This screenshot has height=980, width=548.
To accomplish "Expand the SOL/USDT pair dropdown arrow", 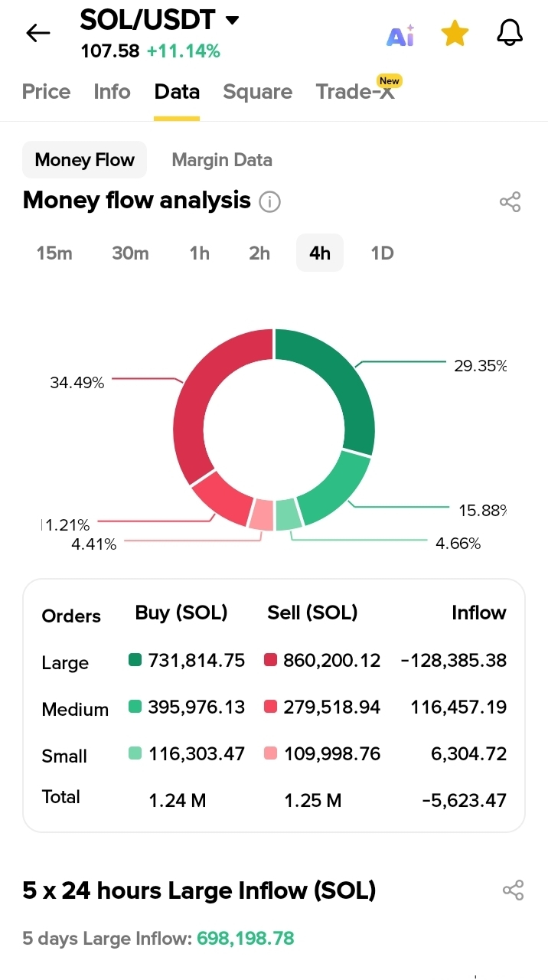I will coord(232,20).
